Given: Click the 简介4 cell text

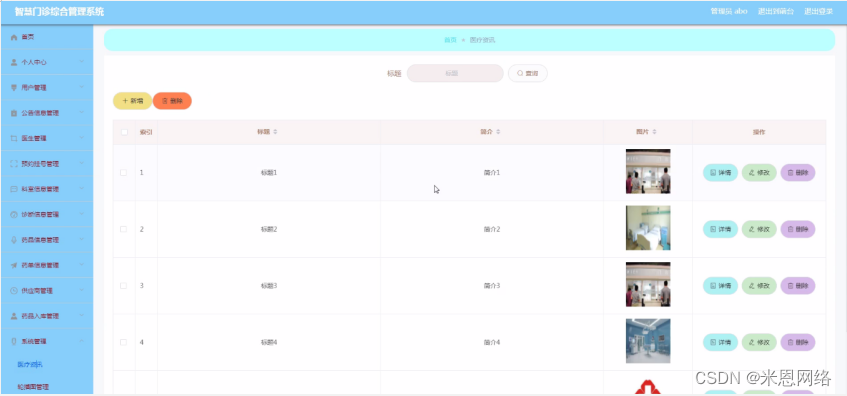Looking at the screenshot, I should (x=492, y=343).
